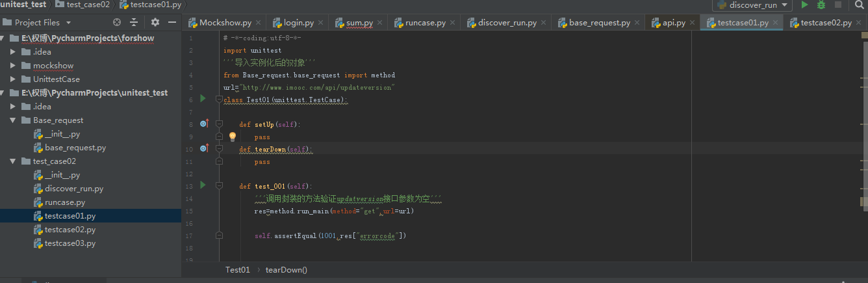Image resolution: width=868 pixels, height=283 pixels.
Task: Click the green Debug bug icon
Action: coord(821,5)
